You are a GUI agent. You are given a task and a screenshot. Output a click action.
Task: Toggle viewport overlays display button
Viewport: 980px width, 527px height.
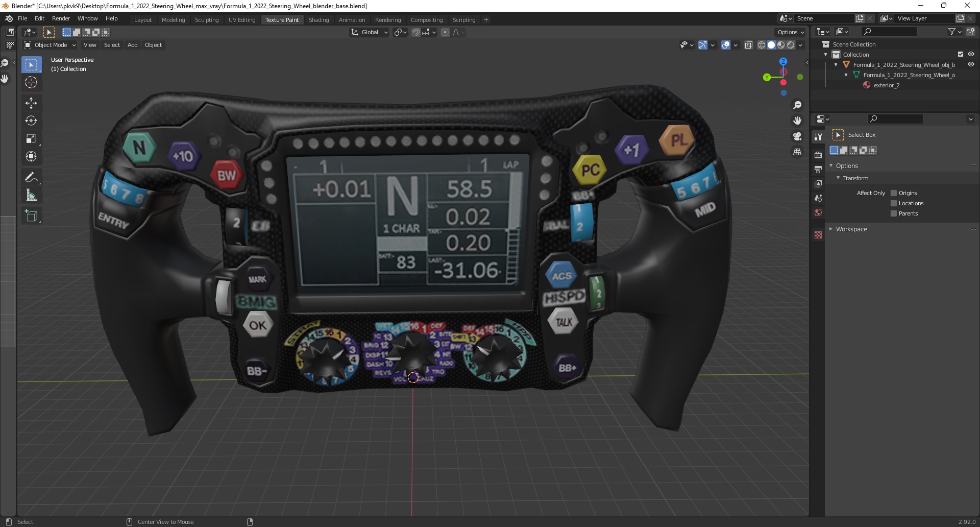(726, 45)
